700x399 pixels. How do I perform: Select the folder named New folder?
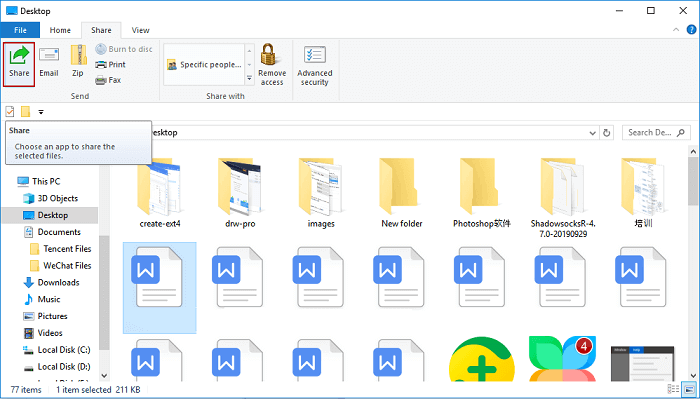click(x=402, y=193)
